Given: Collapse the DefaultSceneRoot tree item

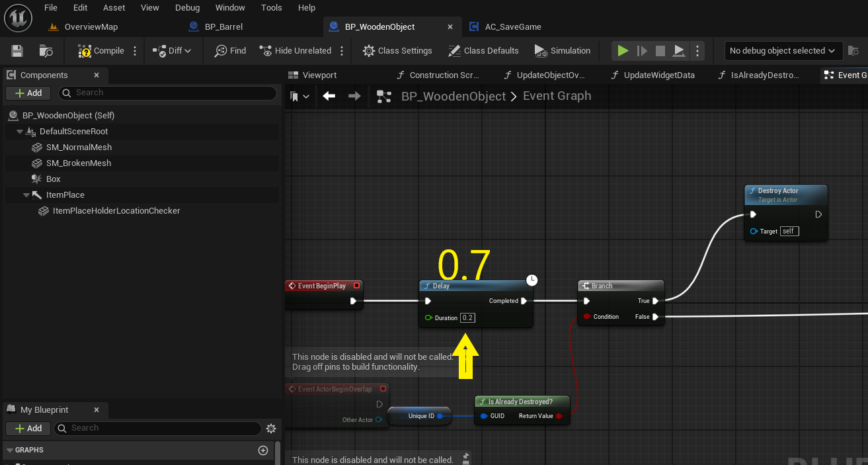Looking at the screenshot, I should pyautogui.click(x=20, y=132).
